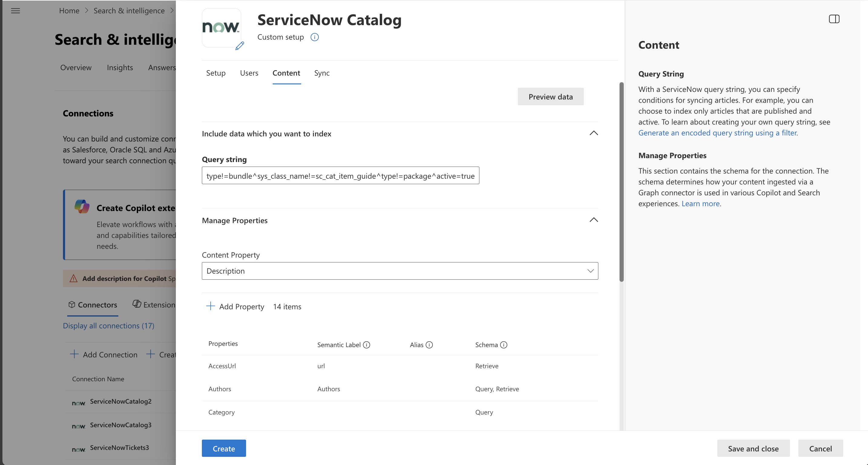Collapse the Manage Properties section

pyautogui.click(x=593, y=220)
